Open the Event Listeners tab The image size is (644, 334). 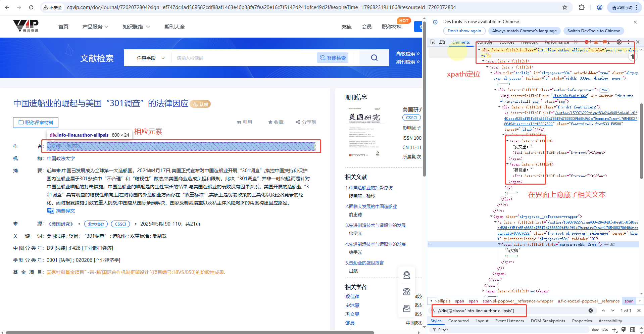[509, 321]
